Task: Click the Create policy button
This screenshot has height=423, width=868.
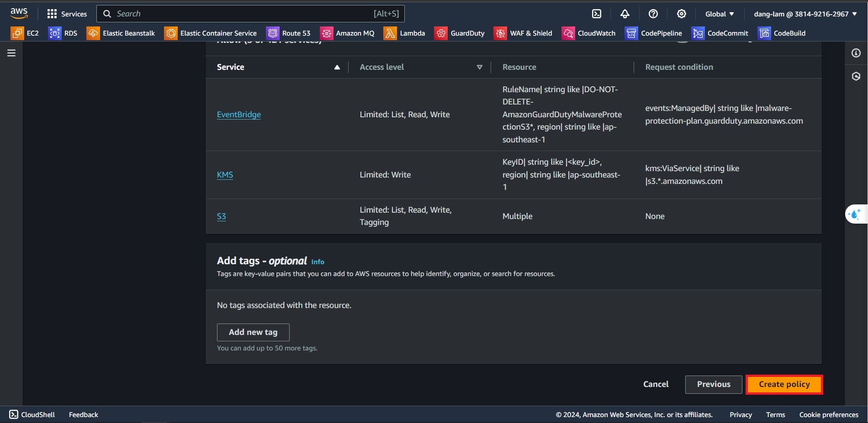Action: click(784, 384)
